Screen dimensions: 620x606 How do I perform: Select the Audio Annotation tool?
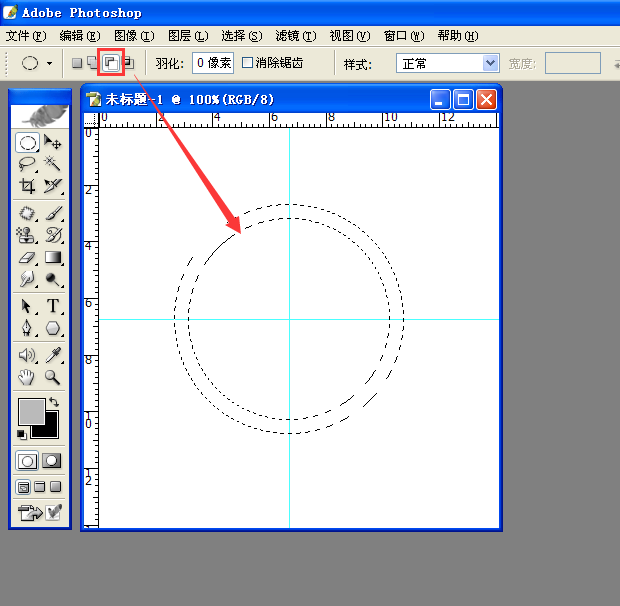coord(27,355)
